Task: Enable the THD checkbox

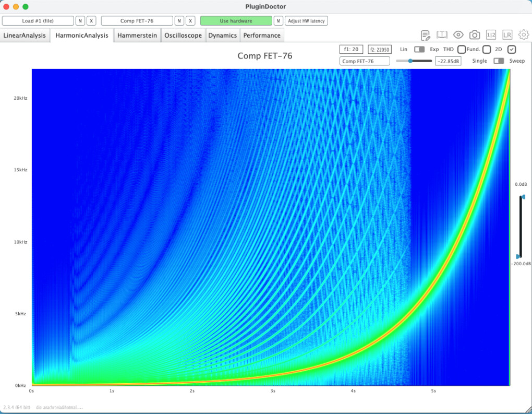Action: click(462, 49)
